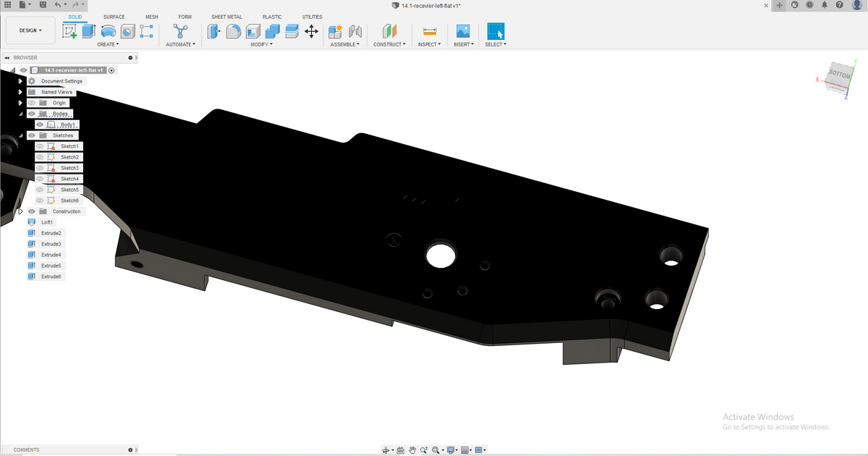Viewport: 868px width, 456px height.
Task: Open the Joint tool
Action: click(354, 31)
